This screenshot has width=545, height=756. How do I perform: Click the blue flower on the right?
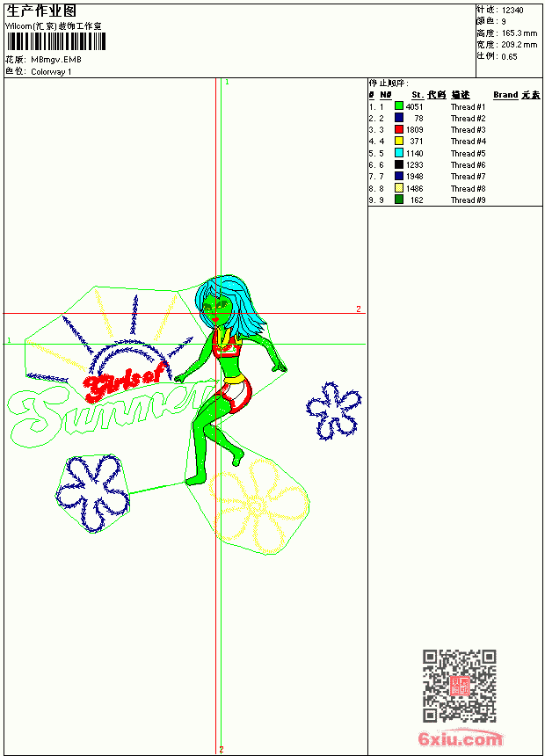click(333, 411)
